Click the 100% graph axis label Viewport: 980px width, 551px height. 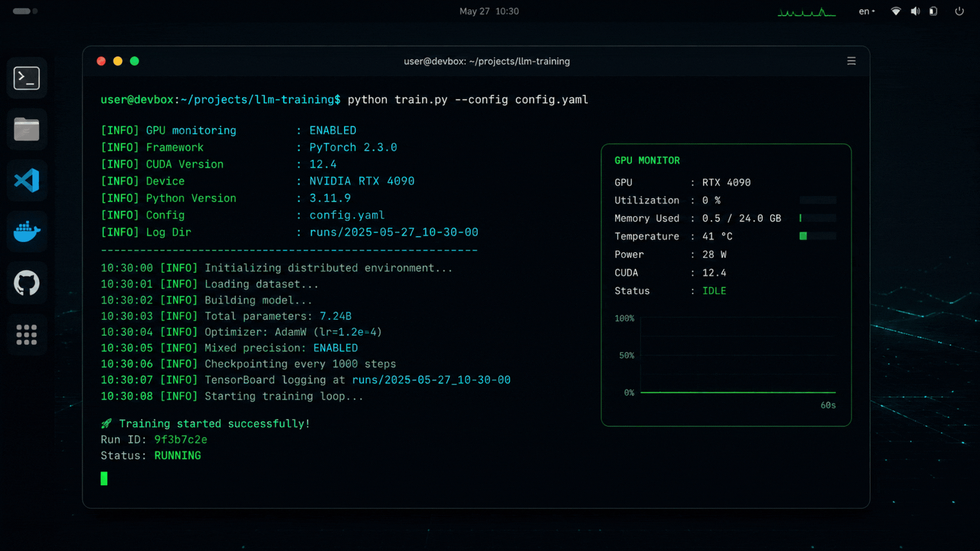click(x=624, y=318)
